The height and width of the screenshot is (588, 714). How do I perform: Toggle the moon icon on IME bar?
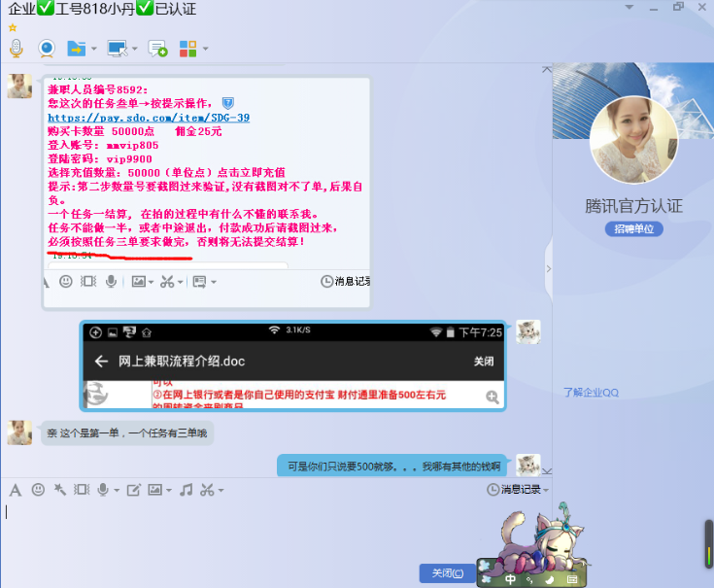coord(550,579)
